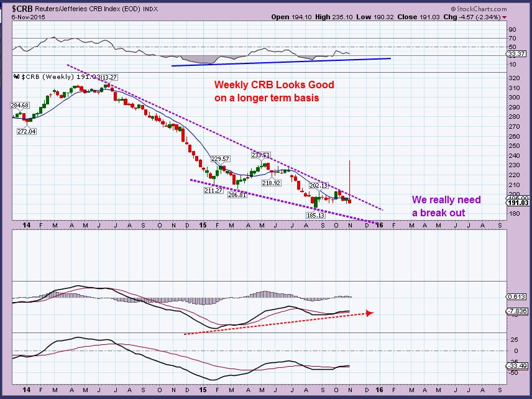Image resolution: width=532 pixels, height=399 pixels.
Task: Click the large green candle above the 185.13 label
Action: point(316,202)
